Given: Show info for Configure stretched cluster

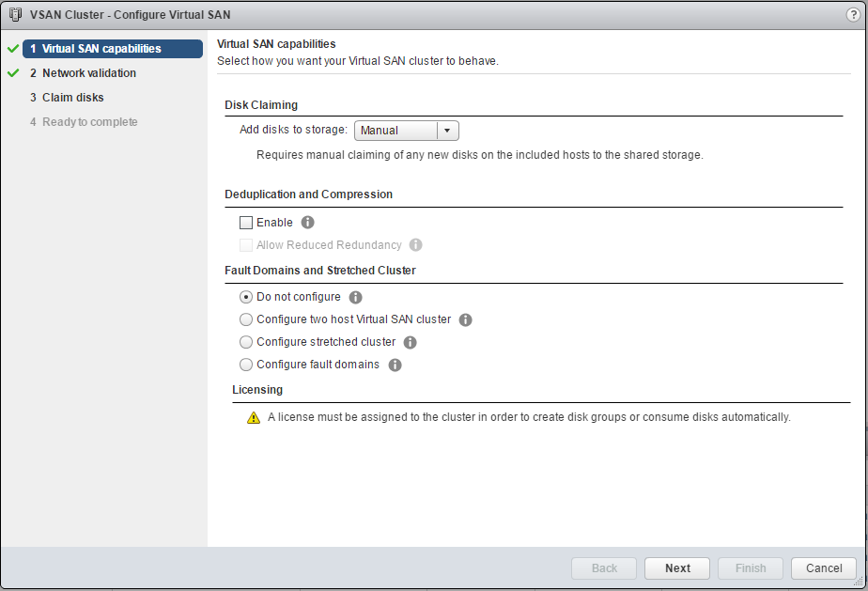Looking at the screenshot, I should (x=410, y=342).
